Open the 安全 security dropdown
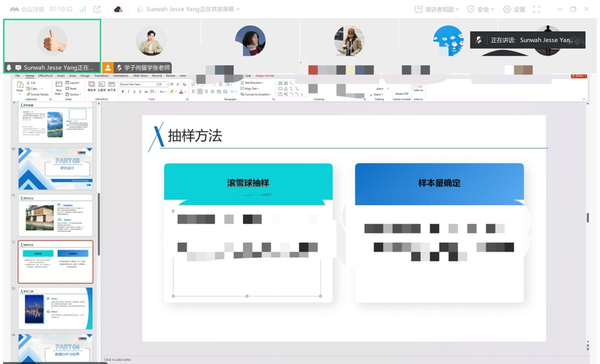 481,9
